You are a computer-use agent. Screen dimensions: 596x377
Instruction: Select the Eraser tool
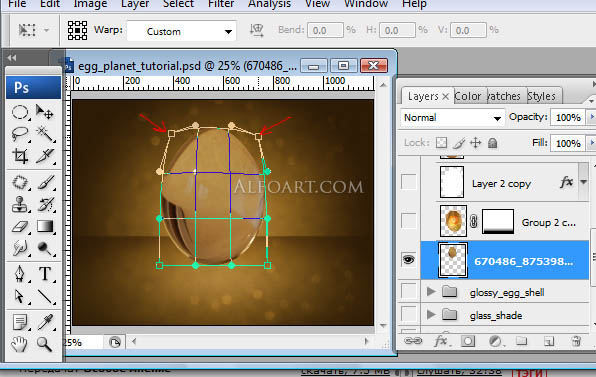tap(20, 227)
